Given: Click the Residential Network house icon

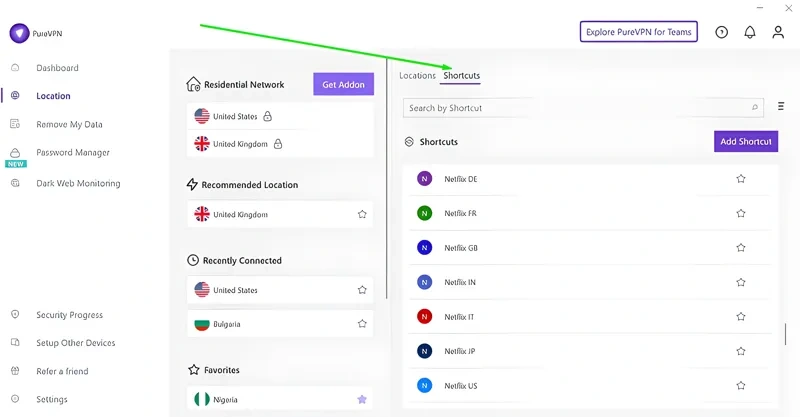Looking at the screenshot, I should (x=193, y=84).
